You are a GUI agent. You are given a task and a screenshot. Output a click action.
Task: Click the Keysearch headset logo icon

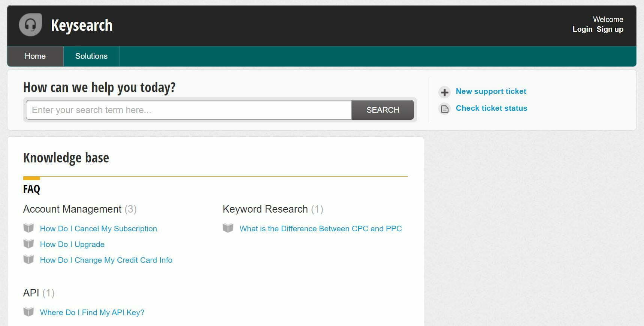pyautogui.click(x=30, y=25)
